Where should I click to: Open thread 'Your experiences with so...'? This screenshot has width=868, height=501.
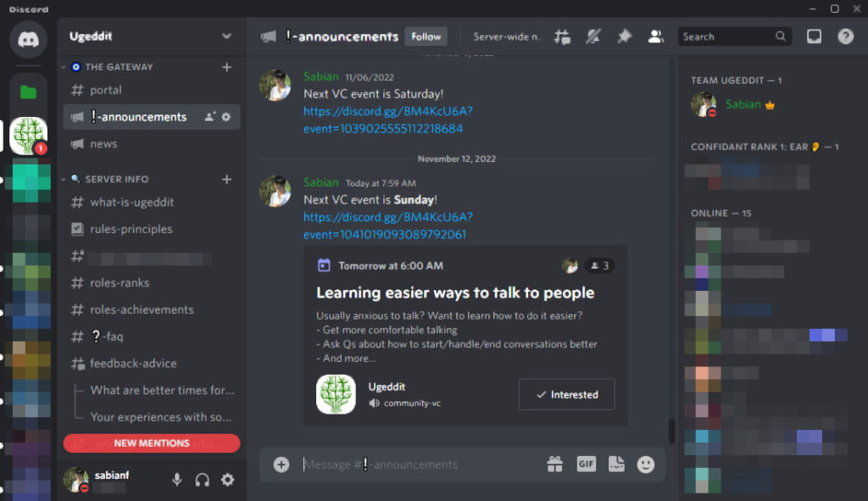click(x=160, y=417)
